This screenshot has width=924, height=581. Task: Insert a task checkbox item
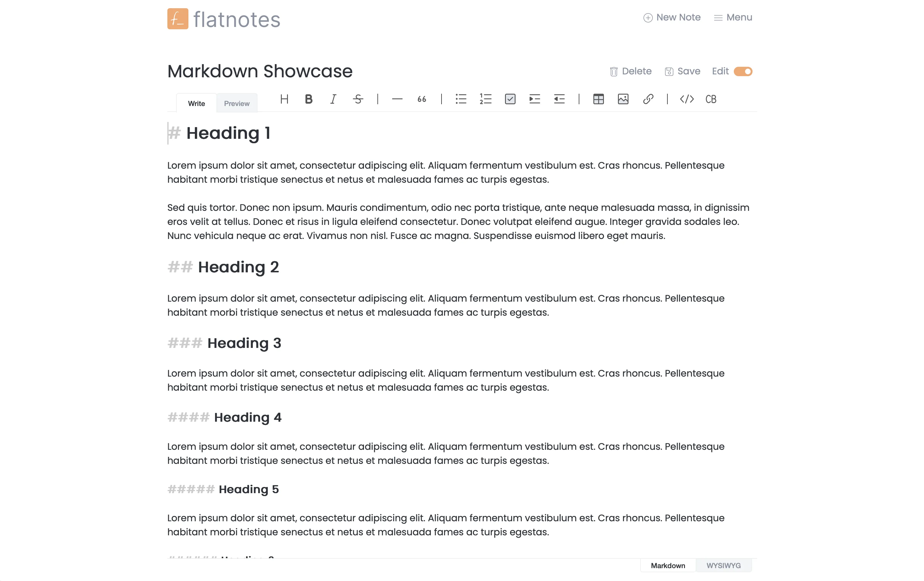click(x=510, y=99)
